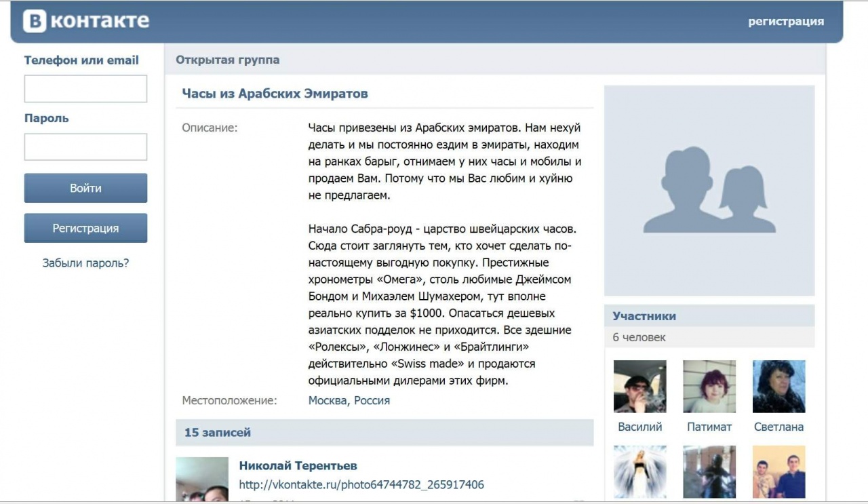Open Николай Терентьев's profile name link
This screenshot has width=868, height=504.
coord(298,466)
